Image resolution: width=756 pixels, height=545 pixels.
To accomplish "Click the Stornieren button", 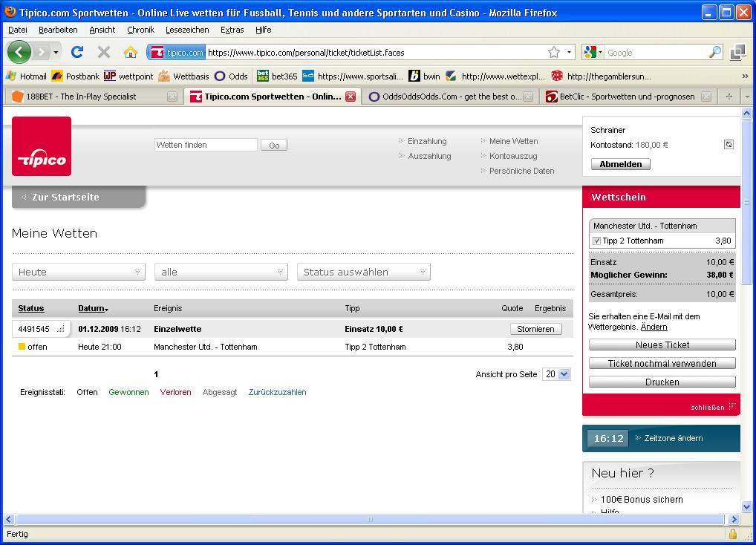I will click(x=535, y=329).
